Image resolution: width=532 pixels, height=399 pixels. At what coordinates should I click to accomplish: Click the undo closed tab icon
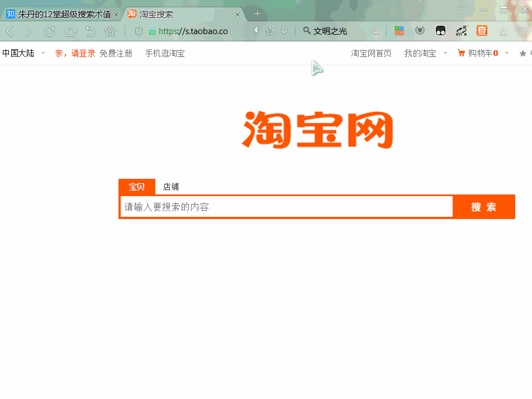(91, 31)
